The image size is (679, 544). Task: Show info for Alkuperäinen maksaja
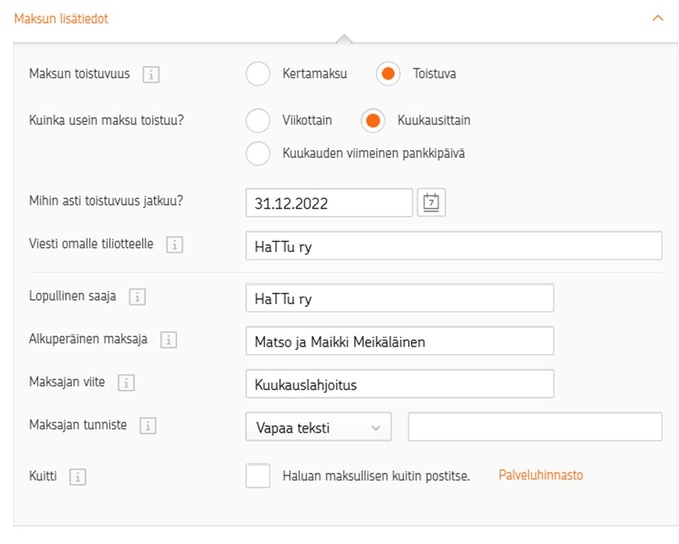[x=169, y=340]
